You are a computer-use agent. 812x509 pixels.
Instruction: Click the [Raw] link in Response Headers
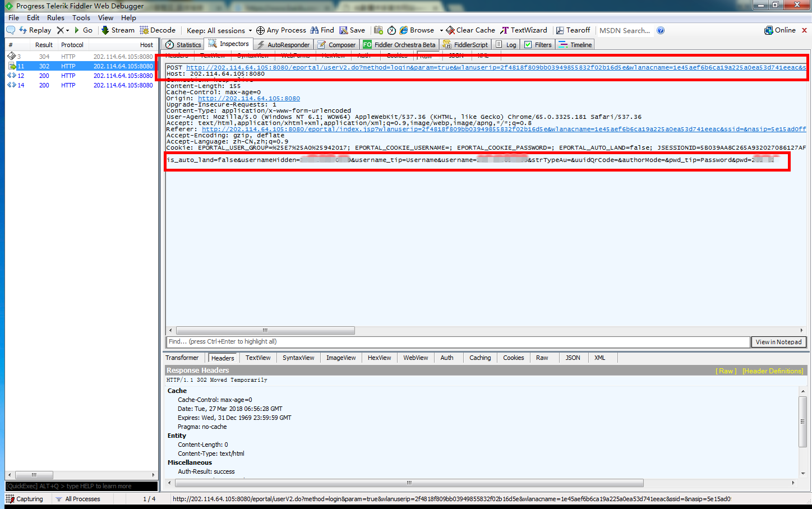[726, 371]
